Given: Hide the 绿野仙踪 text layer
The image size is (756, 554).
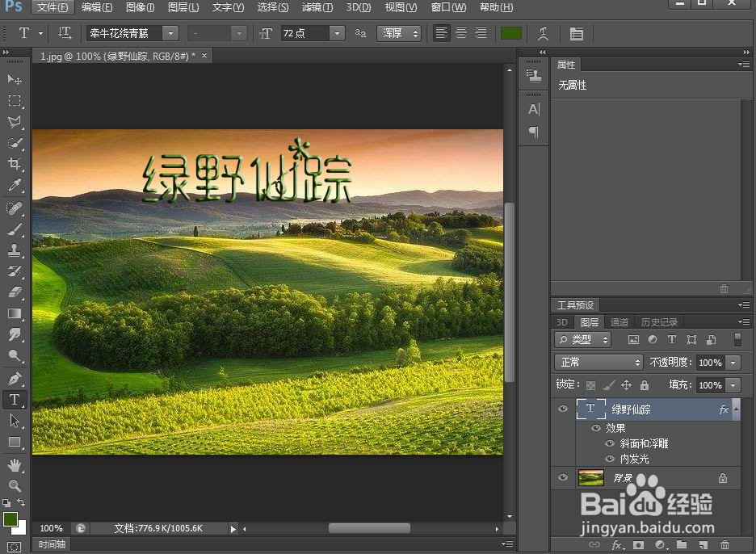Looking at the screenshot, I should coord(562,409).
